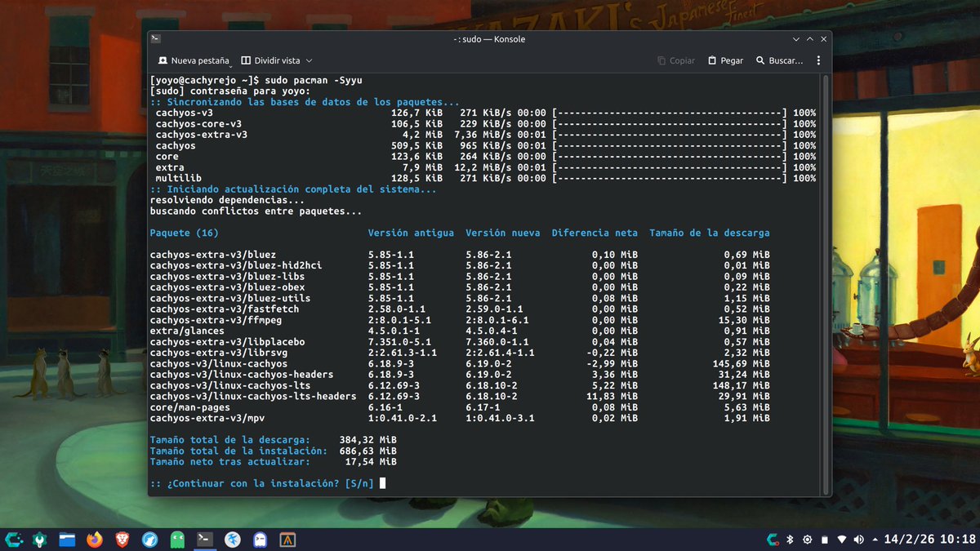Click the download size '148,17 MiB'
Image resolution: width=980 pixels, height=551 pixels.
(x=741, y=385)
